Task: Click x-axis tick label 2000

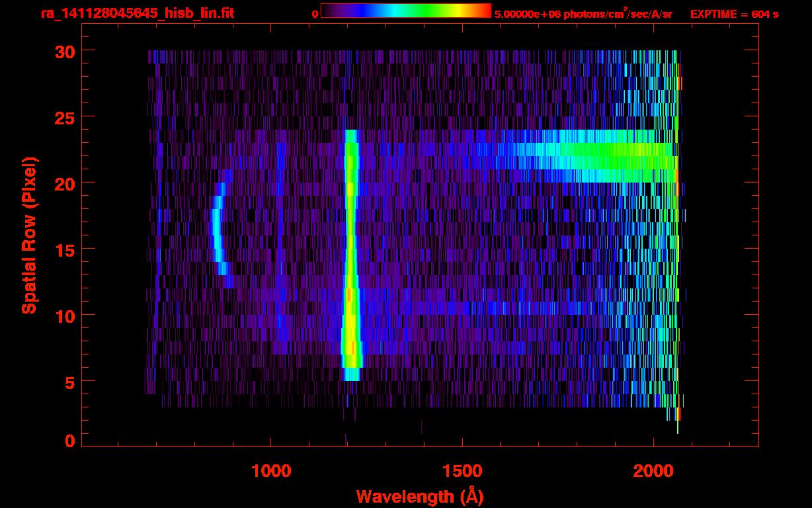Action: coord(653,472)
